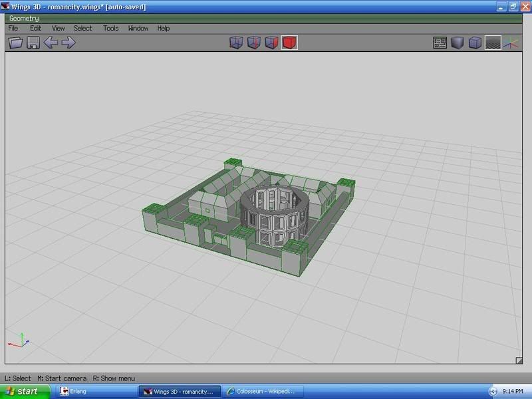Screen dimensions: 532x399
Task: Click the Redo right arrow
Action: (68, 43)
